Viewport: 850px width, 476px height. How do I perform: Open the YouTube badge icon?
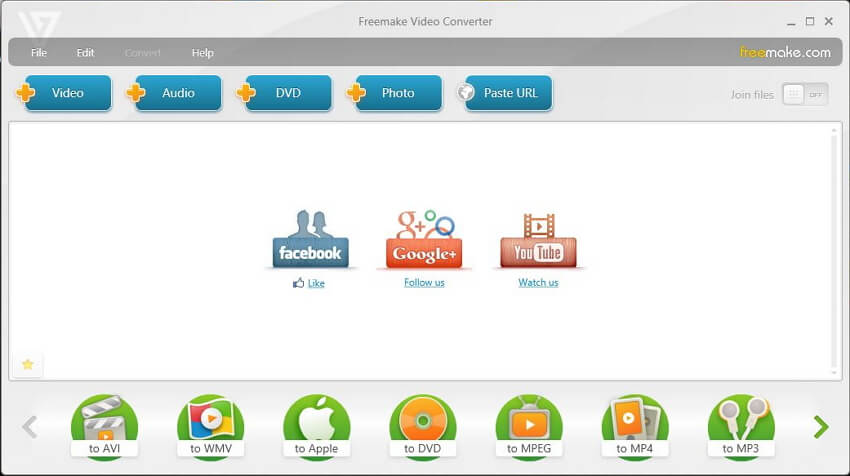(538, 240)
